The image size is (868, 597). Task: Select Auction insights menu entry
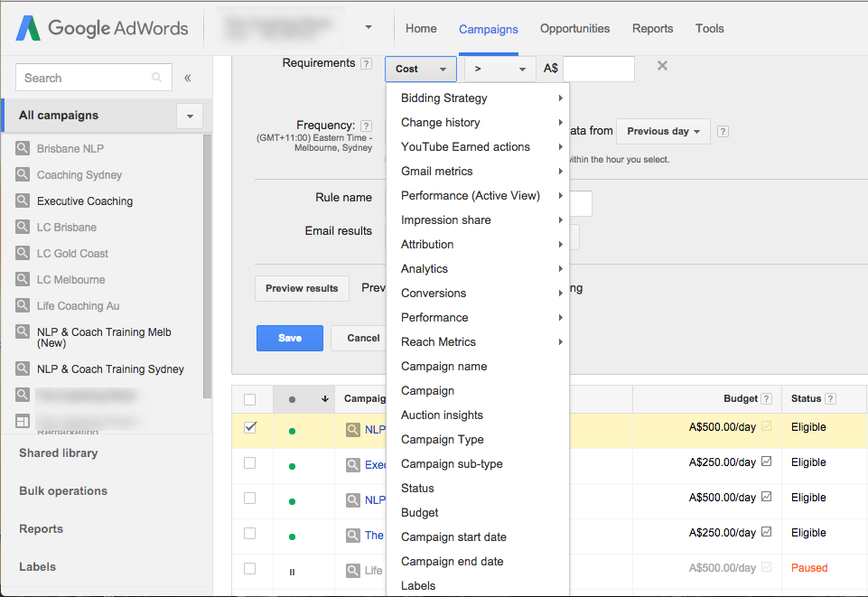478,415
